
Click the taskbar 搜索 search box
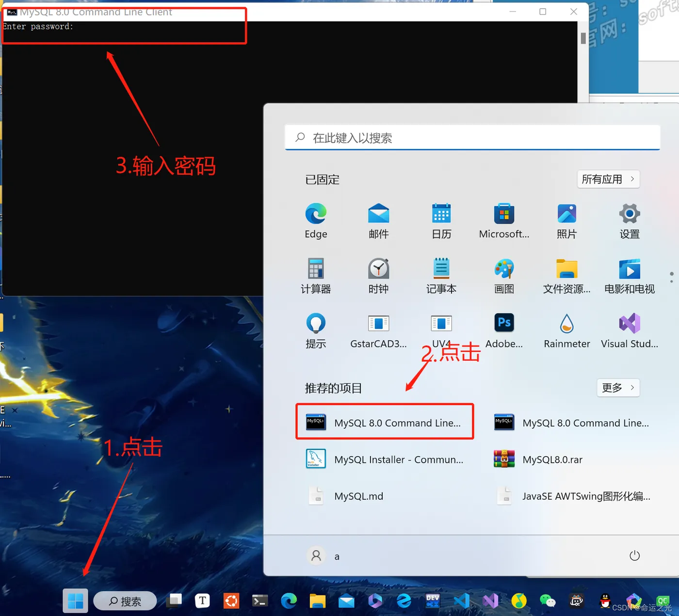point(125,601)
